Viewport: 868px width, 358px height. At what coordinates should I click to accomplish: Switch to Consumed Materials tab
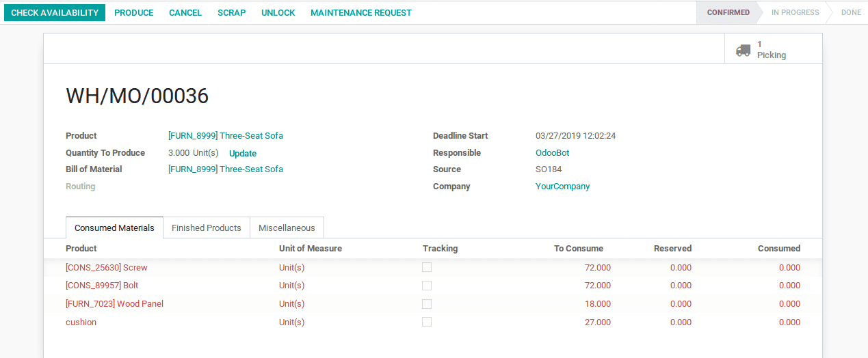coord(114,228)
